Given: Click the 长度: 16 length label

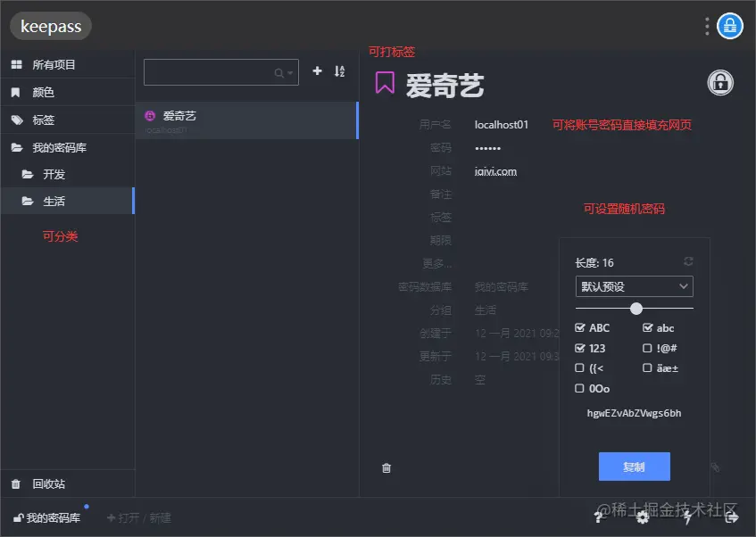Looking at the screenshot, I should (594, 263).
